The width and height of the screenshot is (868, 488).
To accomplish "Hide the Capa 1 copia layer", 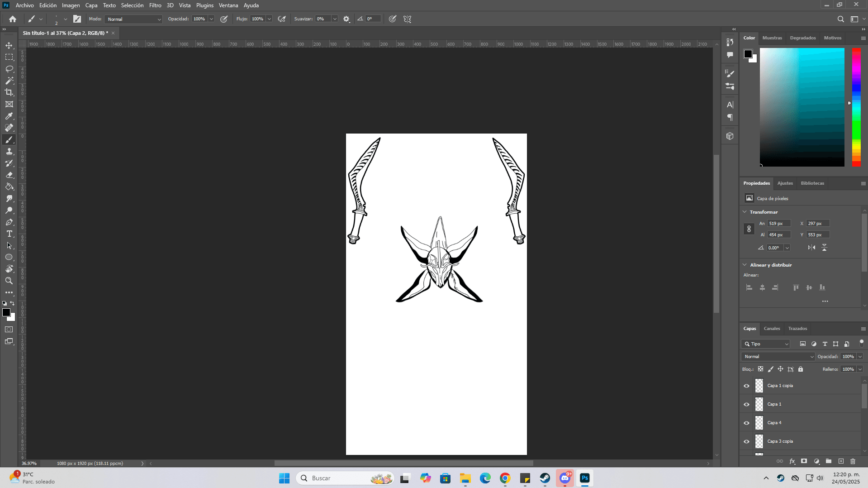I will point(746,386).
